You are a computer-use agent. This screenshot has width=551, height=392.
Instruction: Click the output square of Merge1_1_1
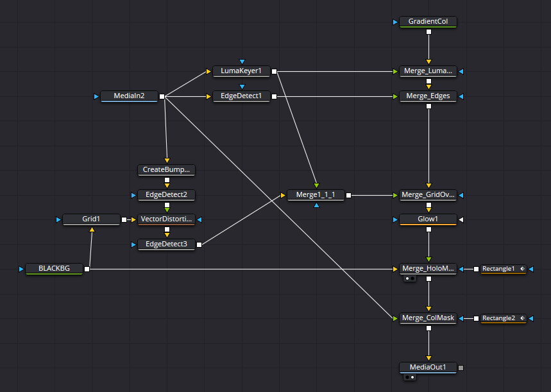[348, 195]
